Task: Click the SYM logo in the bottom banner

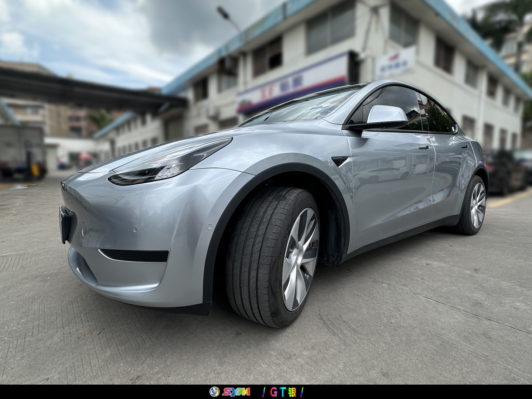Action: click(229, 392)
